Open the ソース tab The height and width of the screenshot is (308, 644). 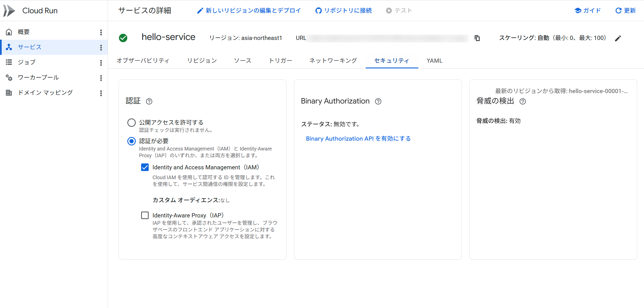point(243,61)
